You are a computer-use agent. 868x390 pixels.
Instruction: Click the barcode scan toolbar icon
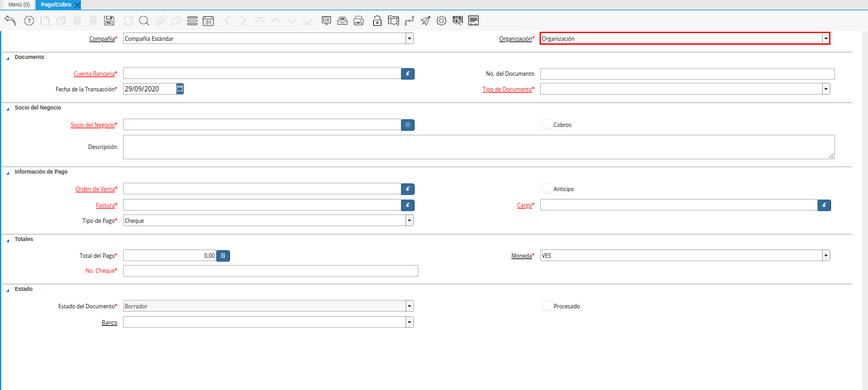[457, 21]
